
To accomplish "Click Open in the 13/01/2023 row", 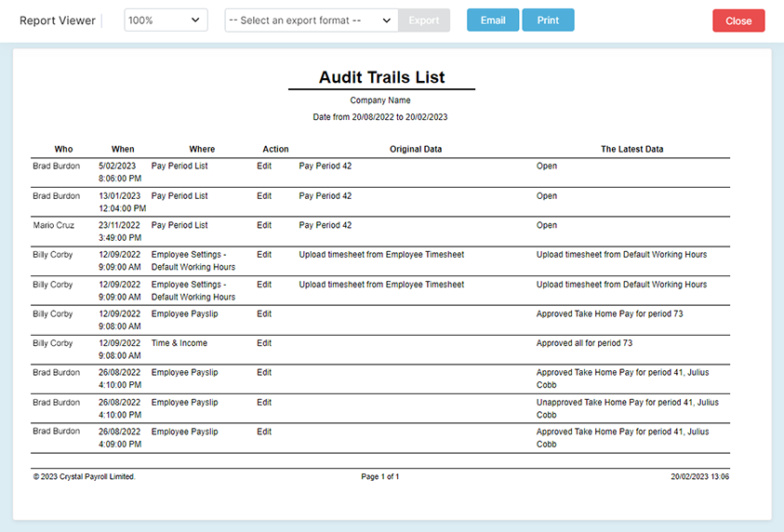I will pos(547,196).
